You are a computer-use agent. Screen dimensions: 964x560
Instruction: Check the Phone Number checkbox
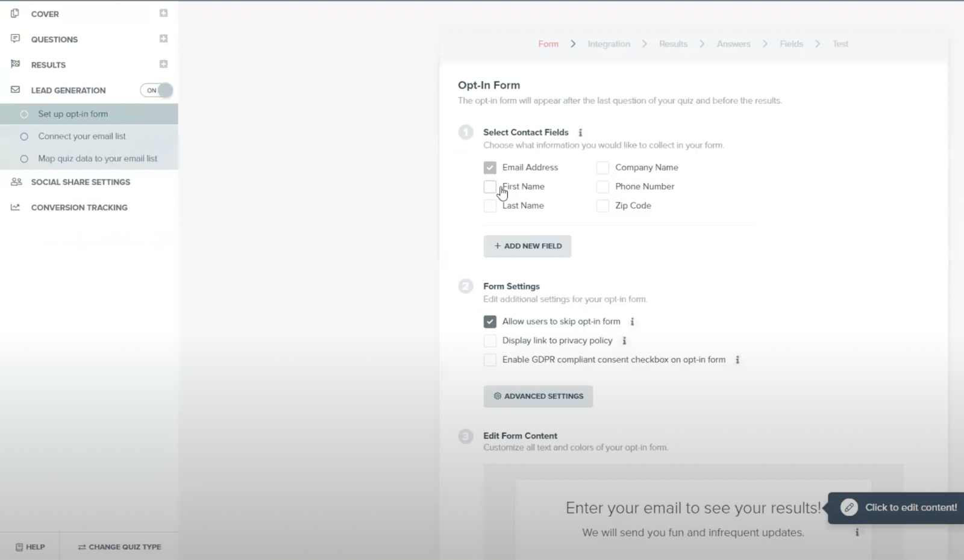pos(602,187)
